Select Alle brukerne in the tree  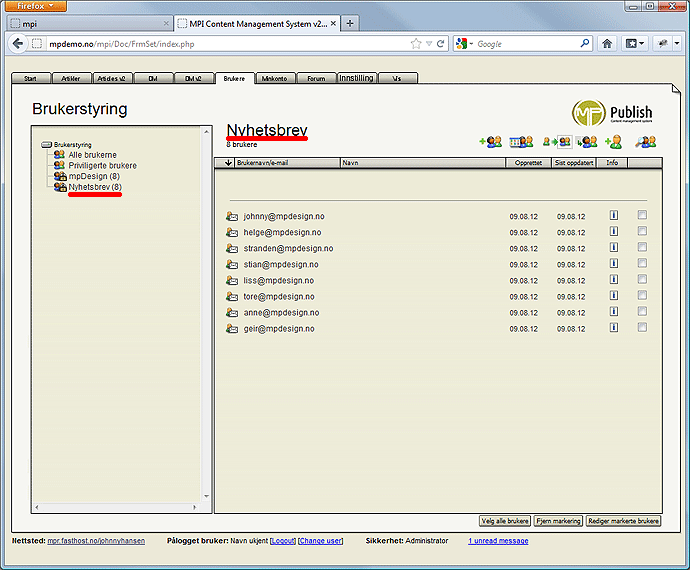click(x=92, y=155)
